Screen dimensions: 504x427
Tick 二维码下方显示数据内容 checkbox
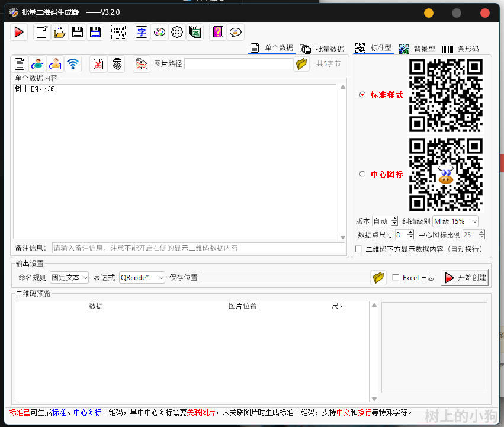358,249
